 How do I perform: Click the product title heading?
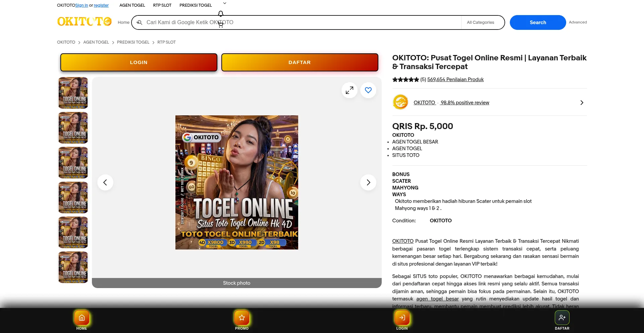489,62
